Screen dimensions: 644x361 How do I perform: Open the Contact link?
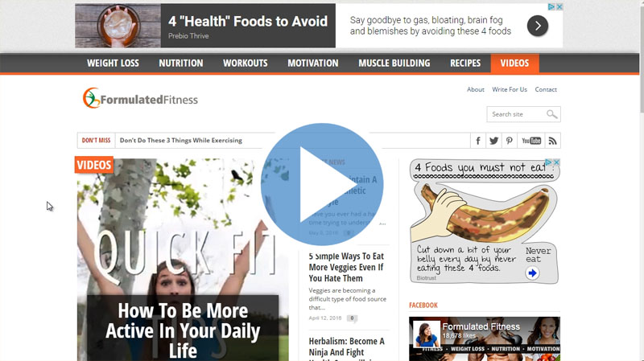click(546, 89)
